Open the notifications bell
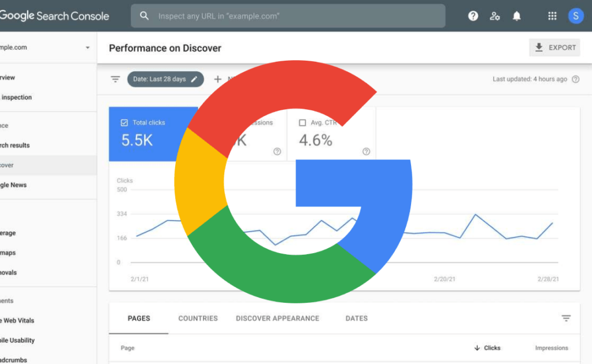Image resolution: width=592 pixels, height=364 pixels. (x=516, y=16)
